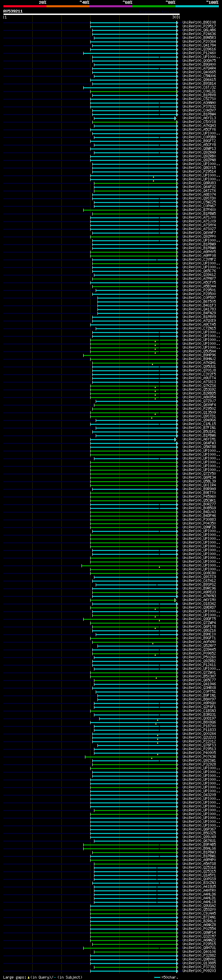The height and width of the screenshot is (980, 222).
Task: Open hit UniRef100_B9DI08
Action: 199,23
